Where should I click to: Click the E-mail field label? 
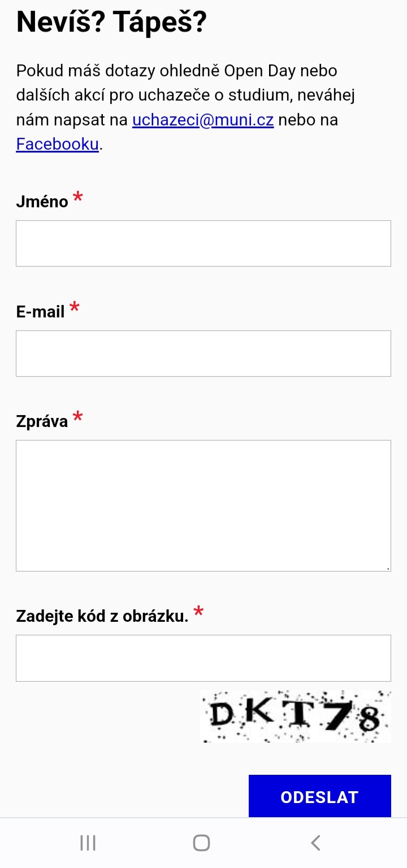[40, 311]
